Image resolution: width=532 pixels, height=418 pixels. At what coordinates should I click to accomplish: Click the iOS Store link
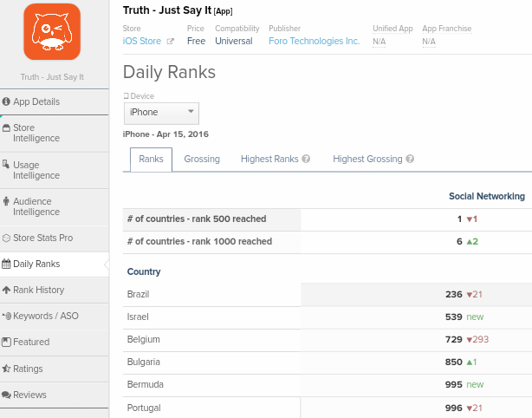click(x=142, y=41)
